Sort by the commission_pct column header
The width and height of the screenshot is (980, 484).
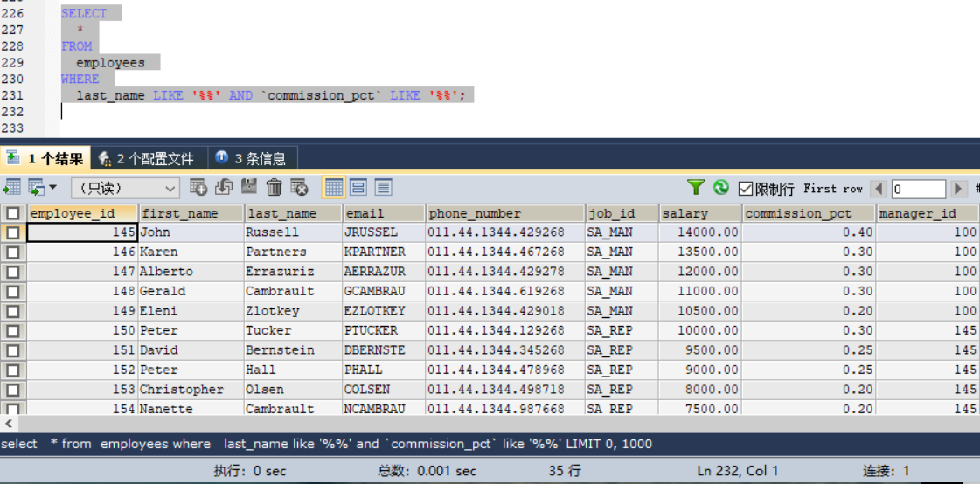pos(809,213)
